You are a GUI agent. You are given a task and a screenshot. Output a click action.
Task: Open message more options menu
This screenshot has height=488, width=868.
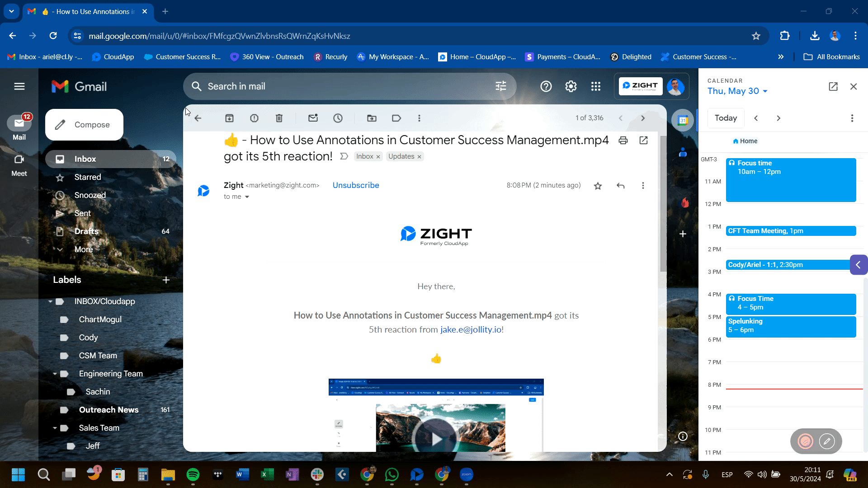click(643, 186)
